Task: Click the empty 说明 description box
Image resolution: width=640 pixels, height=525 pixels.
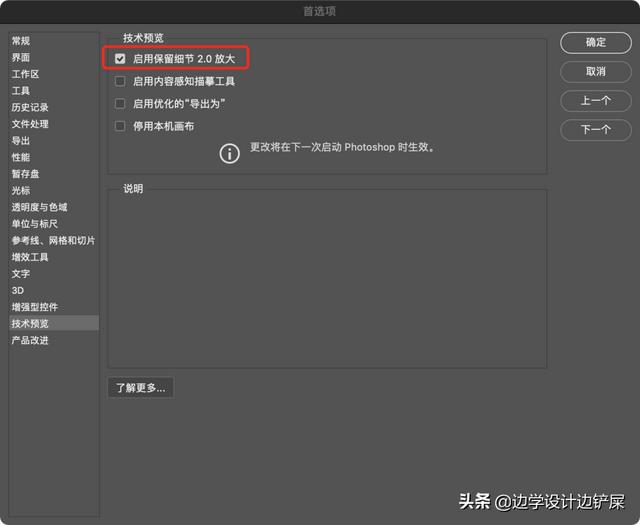Action: coord(327,280)
